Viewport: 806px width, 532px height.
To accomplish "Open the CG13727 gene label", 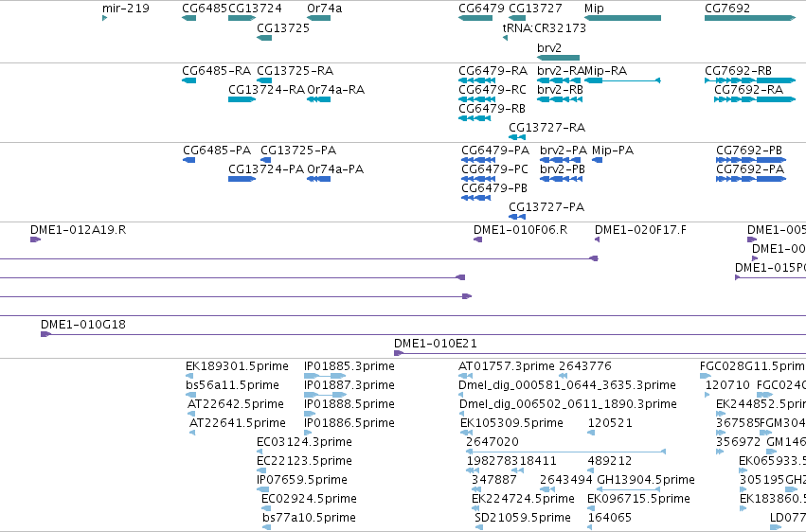I will click(x=535, y=9).
